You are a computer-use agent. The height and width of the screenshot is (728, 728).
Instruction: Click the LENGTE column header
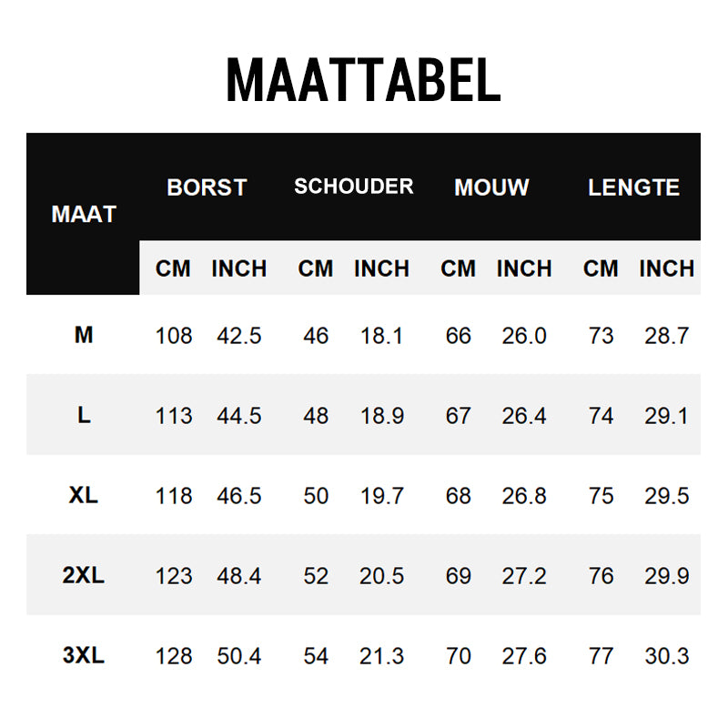point(633,187)
